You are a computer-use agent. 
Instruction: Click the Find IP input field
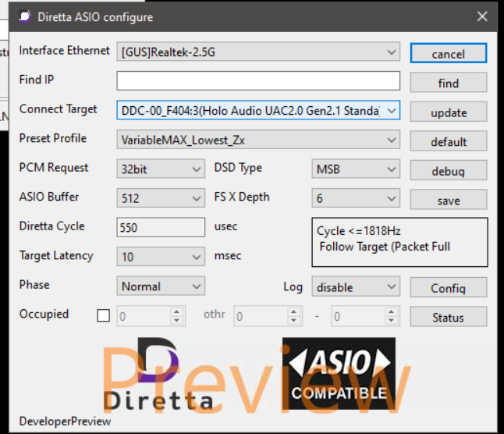point(258,81)
